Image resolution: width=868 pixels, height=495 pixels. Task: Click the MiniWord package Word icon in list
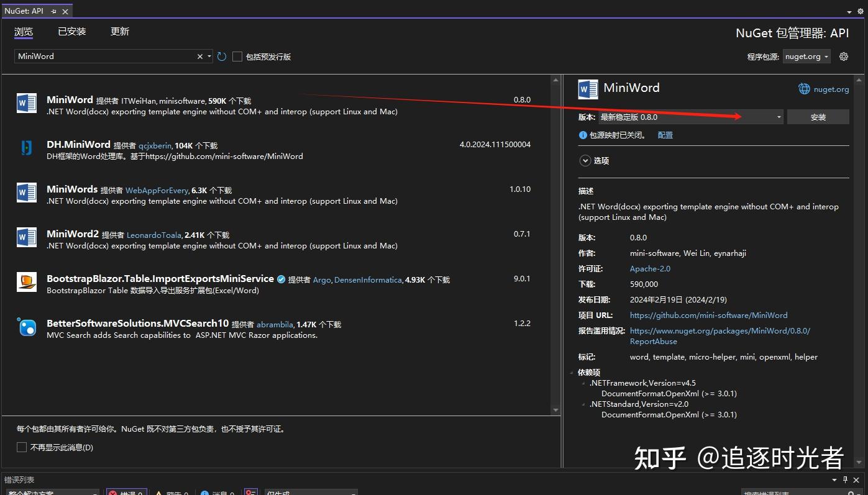(x=27, y=103)
